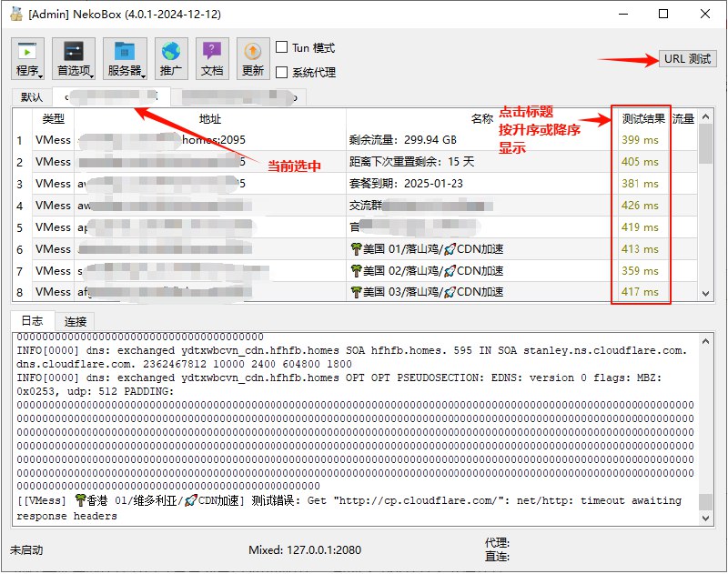Sort by the 地址 column header
The width and height of the screenshot is (728, 574).
pyautogui.click(x=209, y=118)
